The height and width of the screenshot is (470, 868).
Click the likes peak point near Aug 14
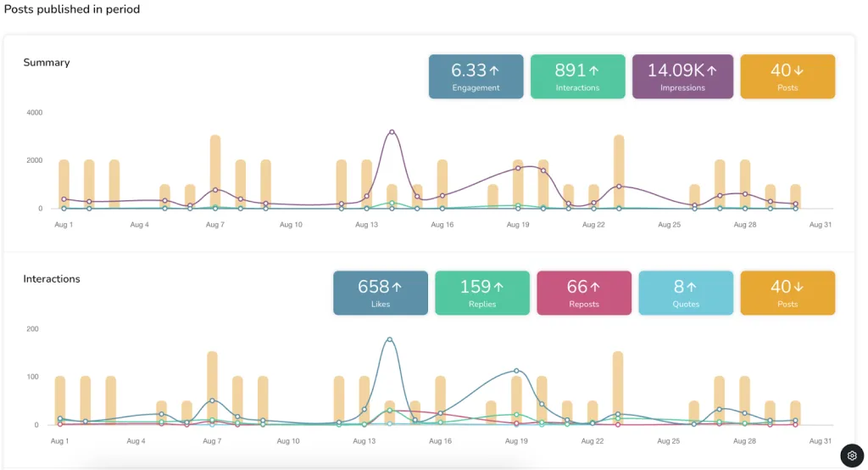[x=390, y=339]
